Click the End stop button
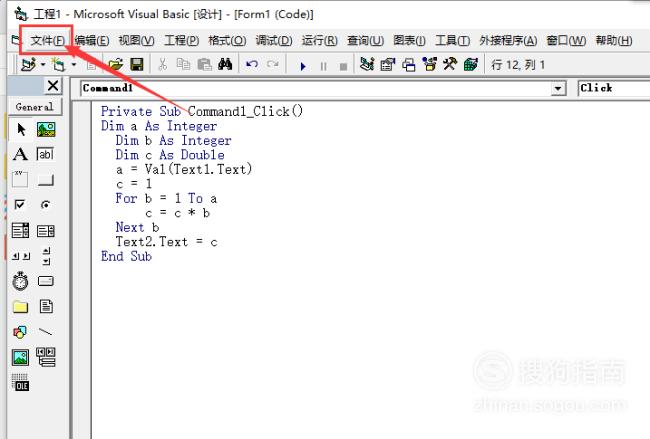650x439 pixels. pos(343,66)
